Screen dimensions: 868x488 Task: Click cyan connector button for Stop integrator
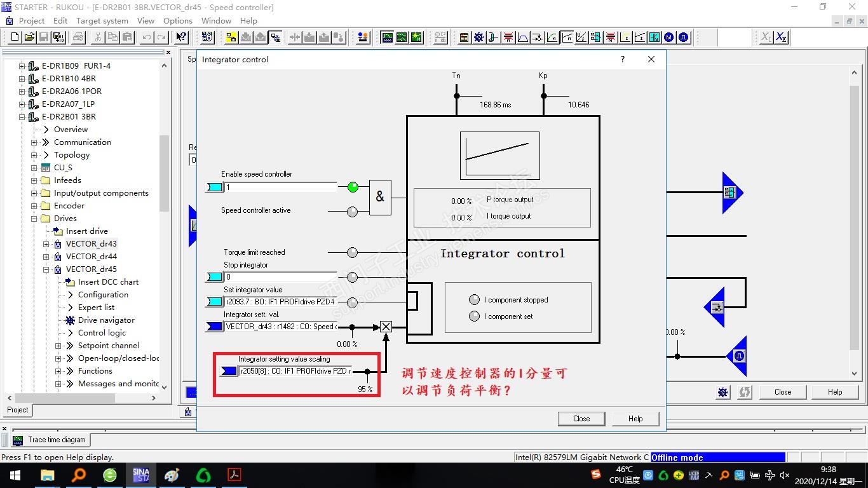(215, 277)
